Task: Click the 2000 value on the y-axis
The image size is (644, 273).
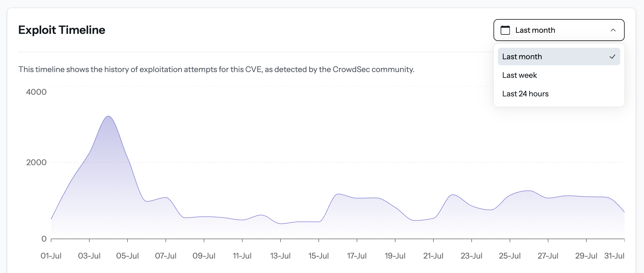Action: click(36, 162)
